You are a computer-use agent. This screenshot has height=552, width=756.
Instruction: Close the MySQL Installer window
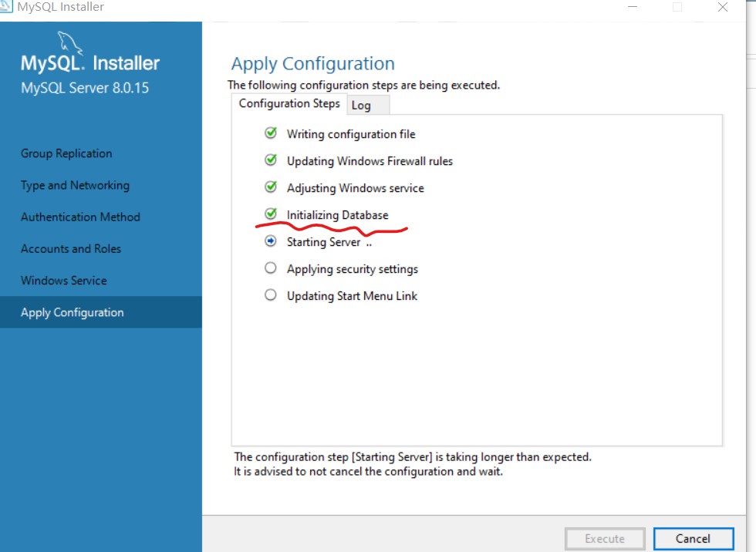(x=723, y=7)
